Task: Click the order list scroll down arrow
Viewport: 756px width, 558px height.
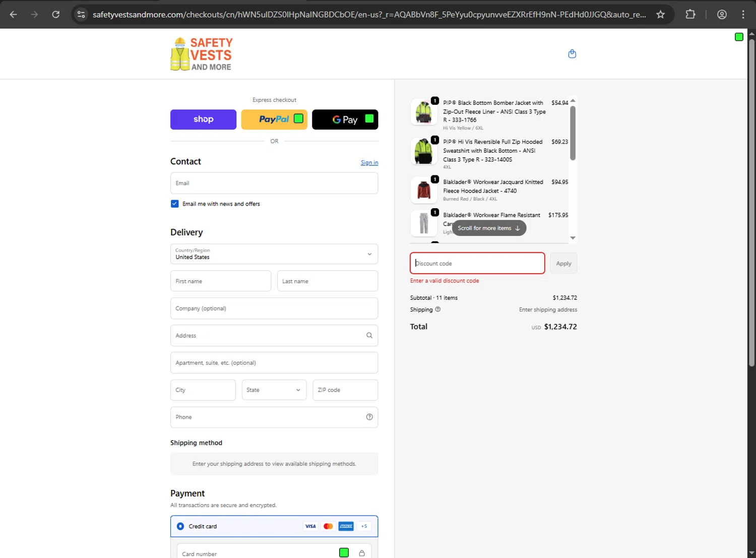Action: pyautogui.click(x=573, y=238)
